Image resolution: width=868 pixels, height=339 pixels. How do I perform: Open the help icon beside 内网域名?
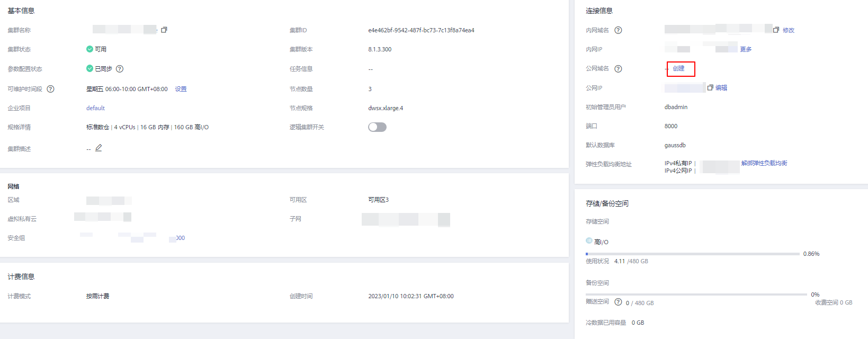click(618, 30)
